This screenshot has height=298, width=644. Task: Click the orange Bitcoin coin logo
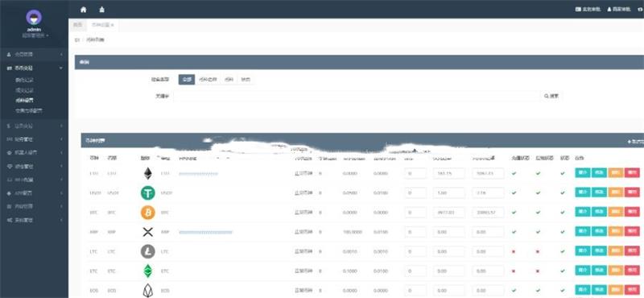coord(148,213)
